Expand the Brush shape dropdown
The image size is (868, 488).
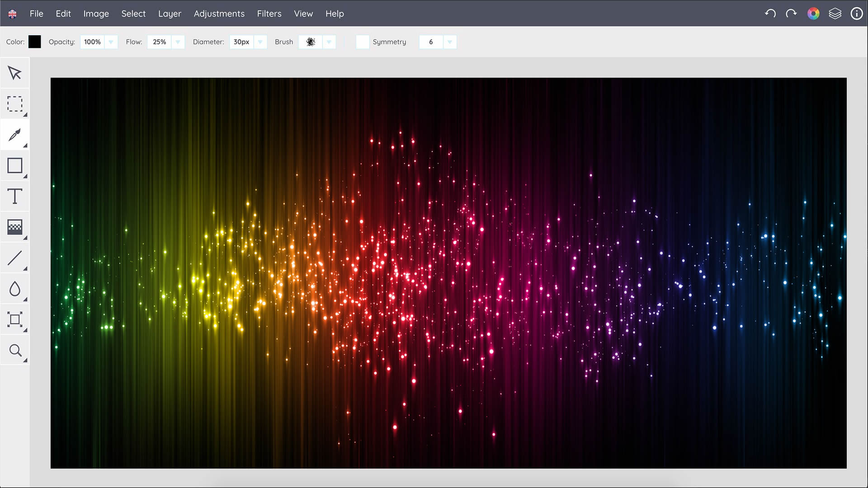click(329, 42)
